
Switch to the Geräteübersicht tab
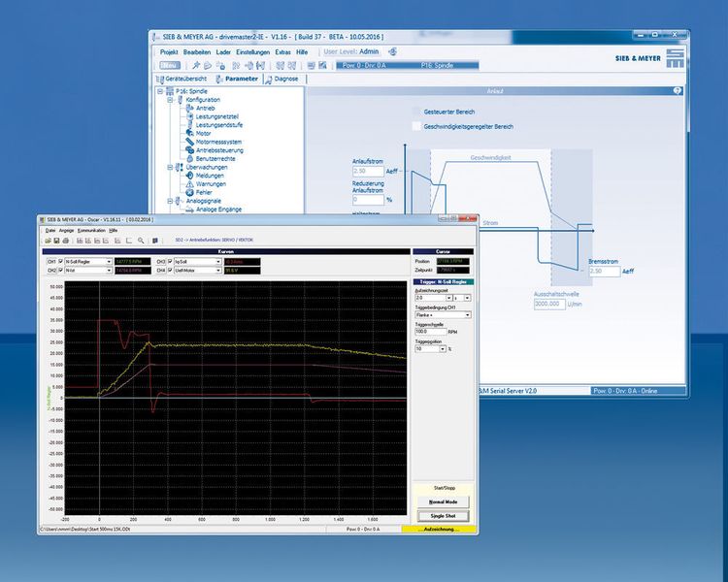[x=182, y=79]
